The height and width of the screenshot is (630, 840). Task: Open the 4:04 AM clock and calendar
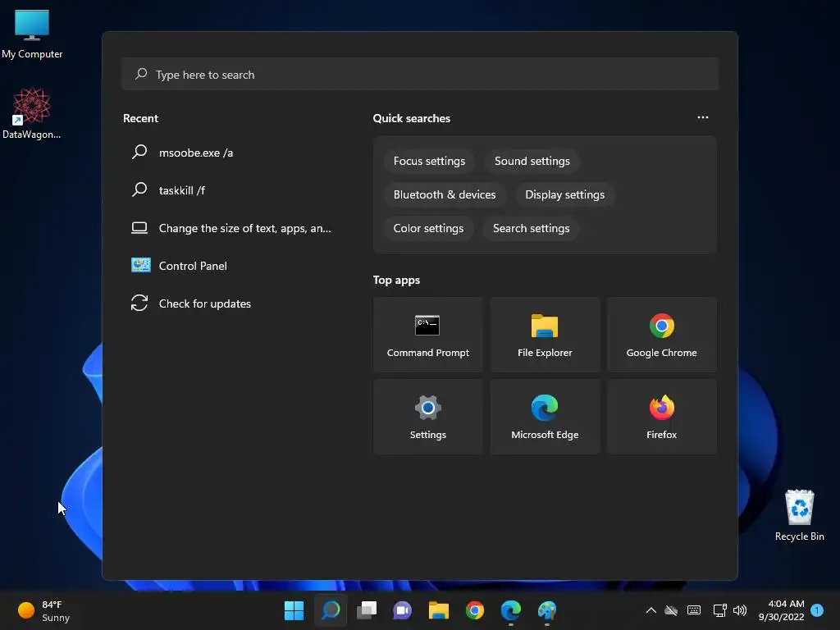(781, 610)
